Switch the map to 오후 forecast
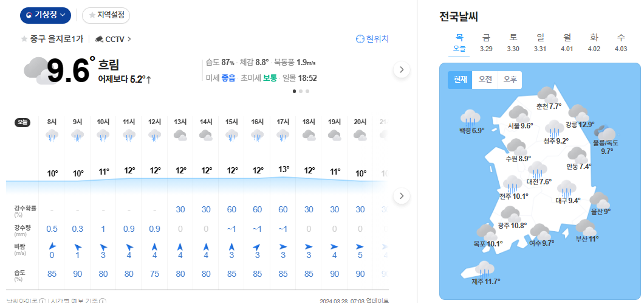 (510, 80)
